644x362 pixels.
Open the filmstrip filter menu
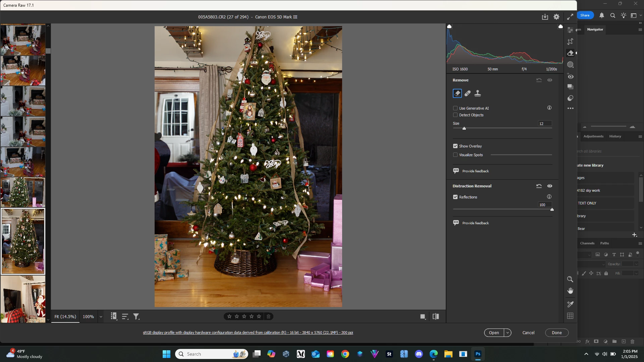click(x=136, y=317)
